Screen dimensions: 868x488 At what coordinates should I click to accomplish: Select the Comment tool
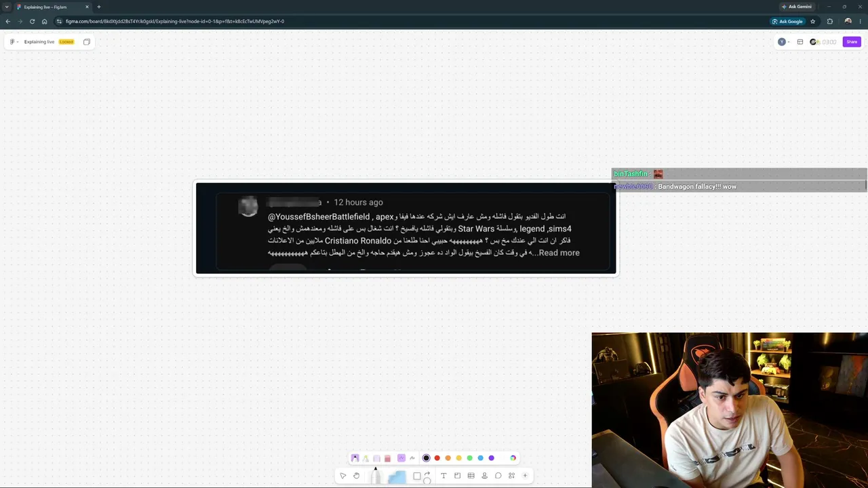pyautogui.click(x=498, y=476)
